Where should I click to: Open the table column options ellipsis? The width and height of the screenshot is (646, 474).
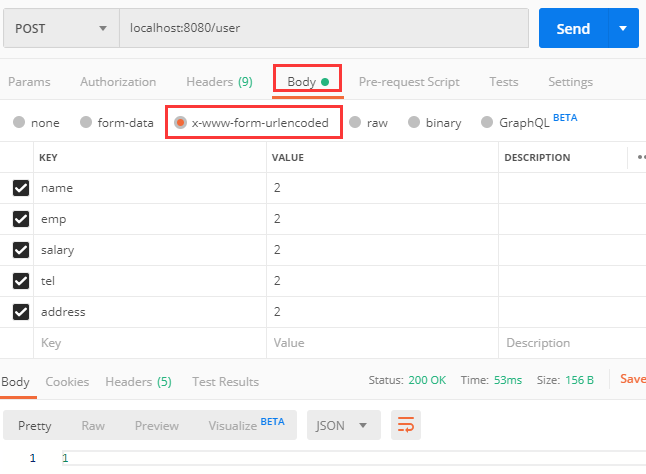[641, 157]
